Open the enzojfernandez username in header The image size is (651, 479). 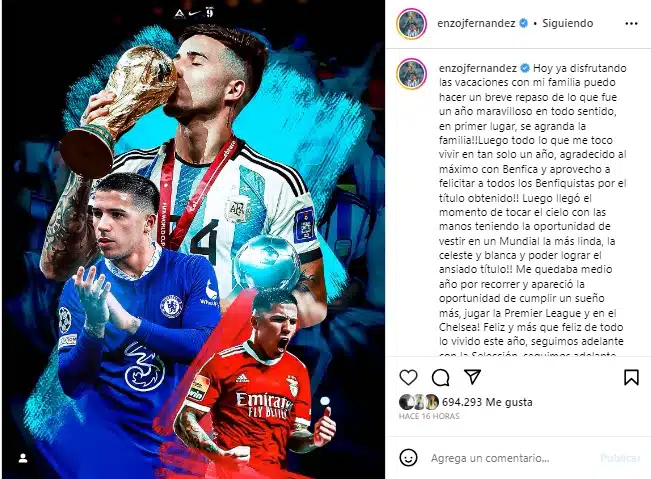tap(476, 23)
